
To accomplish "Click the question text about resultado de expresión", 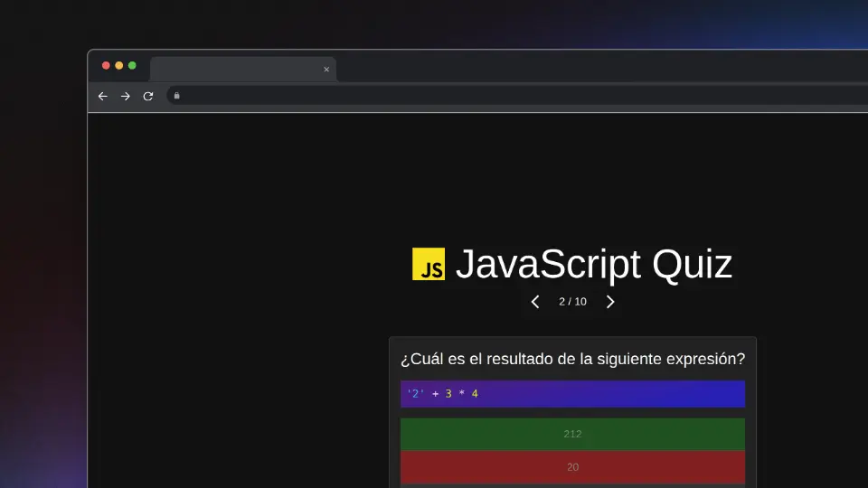I will click(572, 359).
